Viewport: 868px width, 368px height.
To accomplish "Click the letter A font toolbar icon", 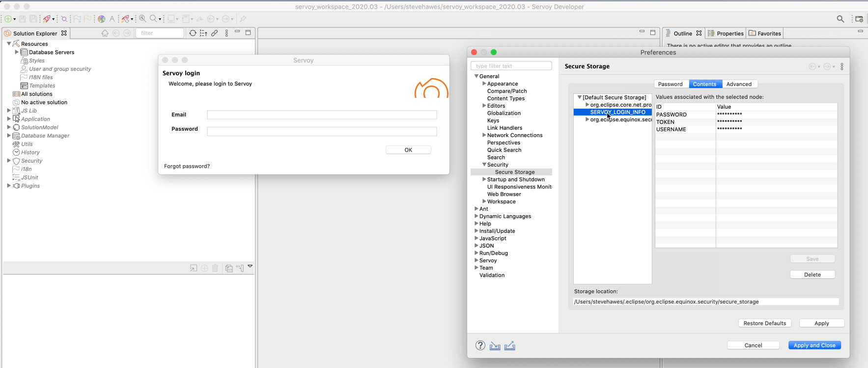I will click(x=112, y=19).
